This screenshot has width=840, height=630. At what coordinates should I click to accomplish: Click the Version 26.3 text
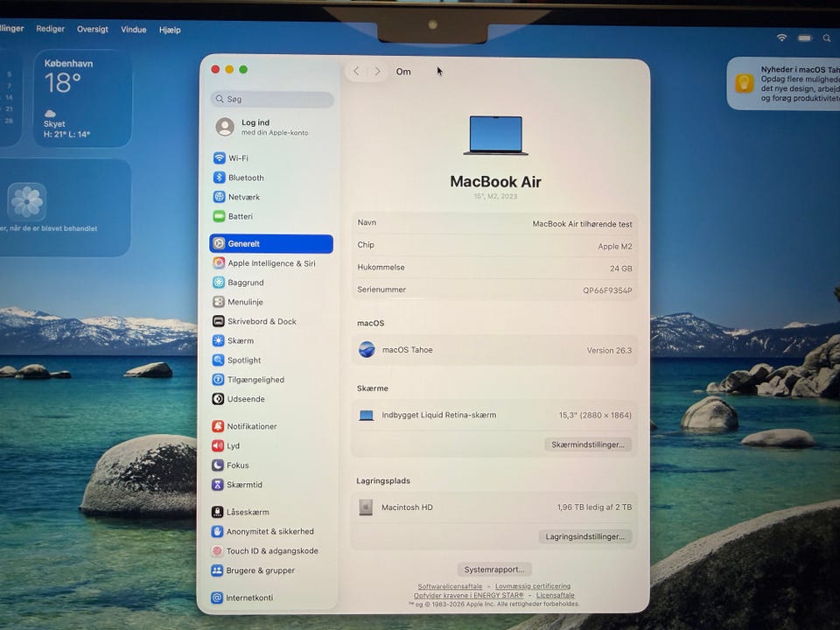[x=609, y=350]
